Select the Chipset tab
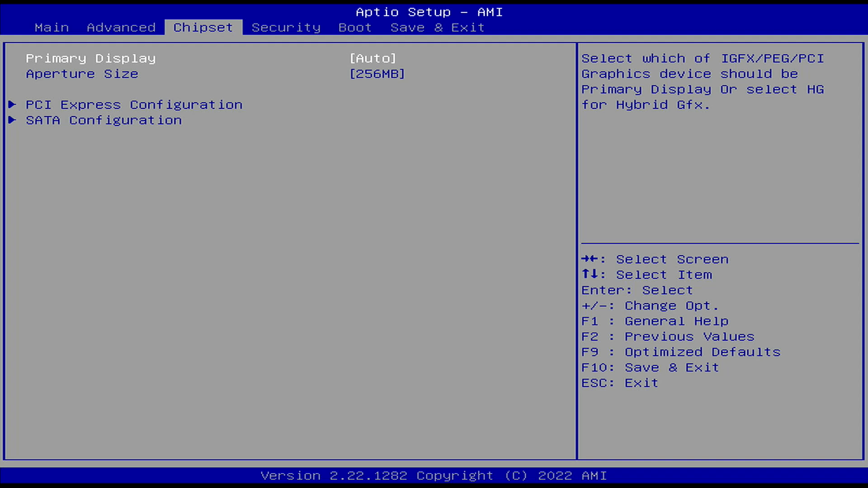This screenshot has width=868, height=488. (x=203, y=28)
